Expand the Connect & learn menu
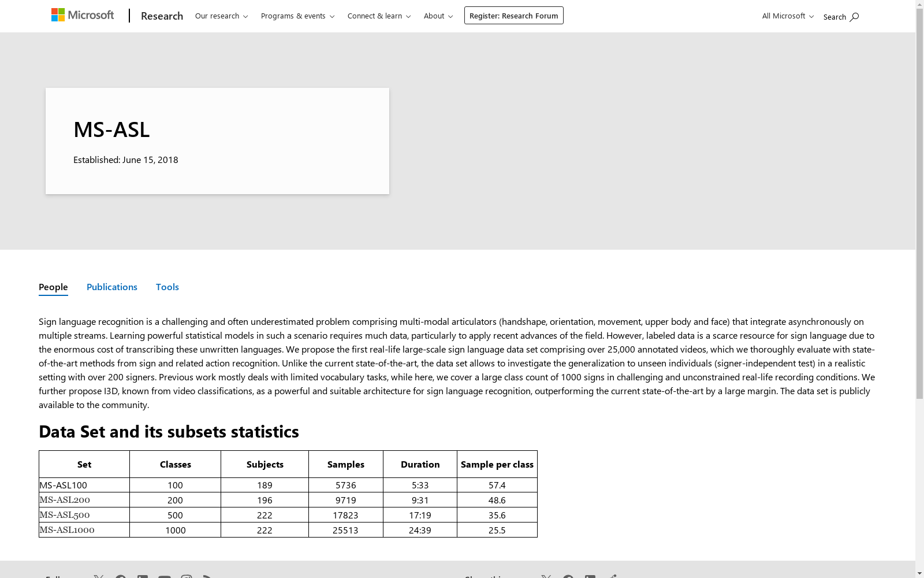Image resolution: width=924 pixels, height=578 pixels. tap(379, 16)
